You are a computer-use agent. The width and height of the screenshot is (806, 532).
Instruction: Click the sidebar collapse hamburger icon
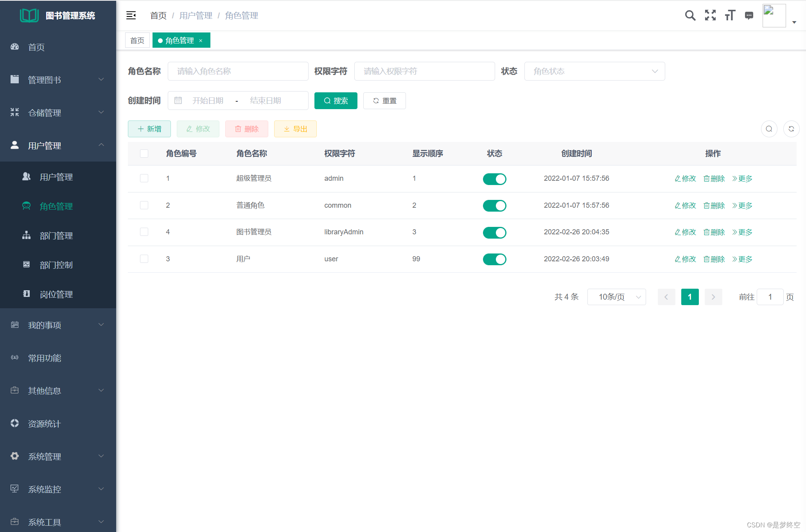tap(131, 16)
